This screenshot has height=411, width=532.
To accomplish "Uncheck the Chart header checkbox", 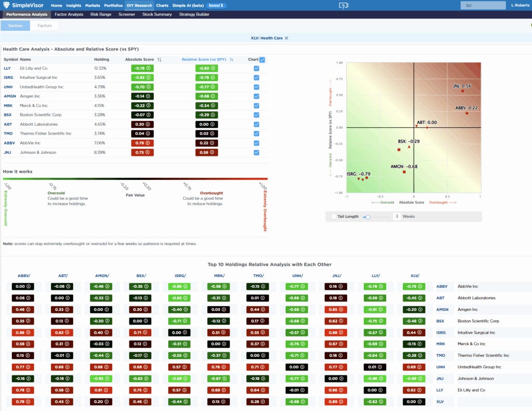I will pos(262,59).
